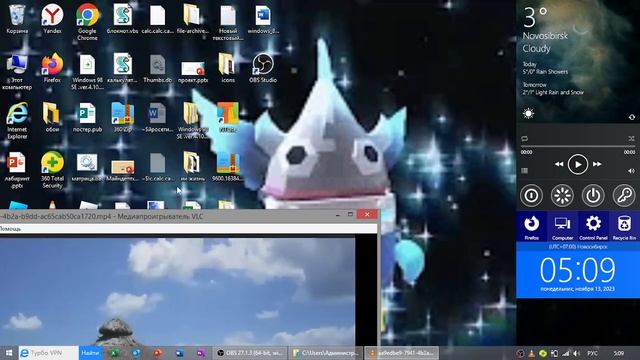Click the VLC video playback area
The image size is (640, 360).
(x=178, y=291)
